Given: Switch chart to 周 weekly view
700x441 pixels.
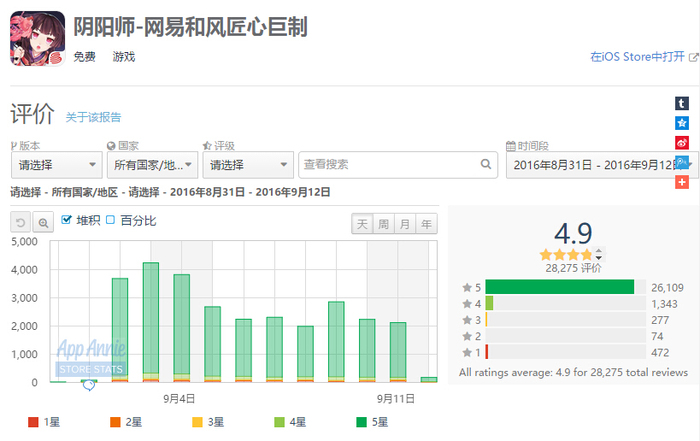Looking at the screenshot, I should point(383,224).
